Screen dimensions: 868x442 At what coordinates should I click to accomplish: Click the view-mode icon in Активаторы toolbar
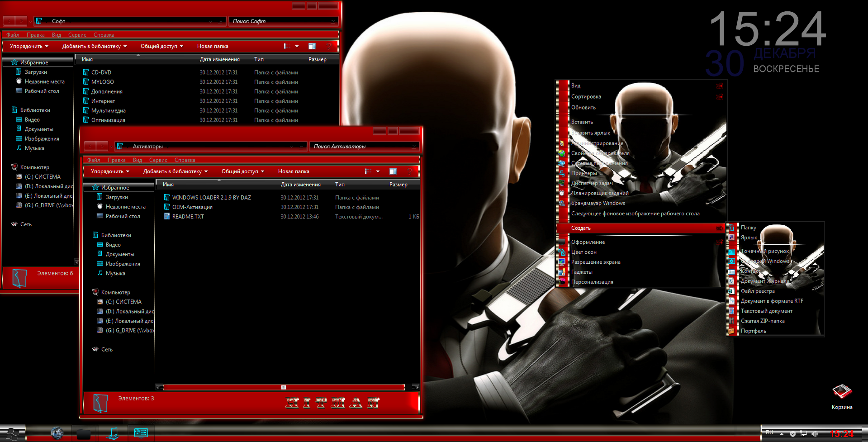[x=368, y=171]
